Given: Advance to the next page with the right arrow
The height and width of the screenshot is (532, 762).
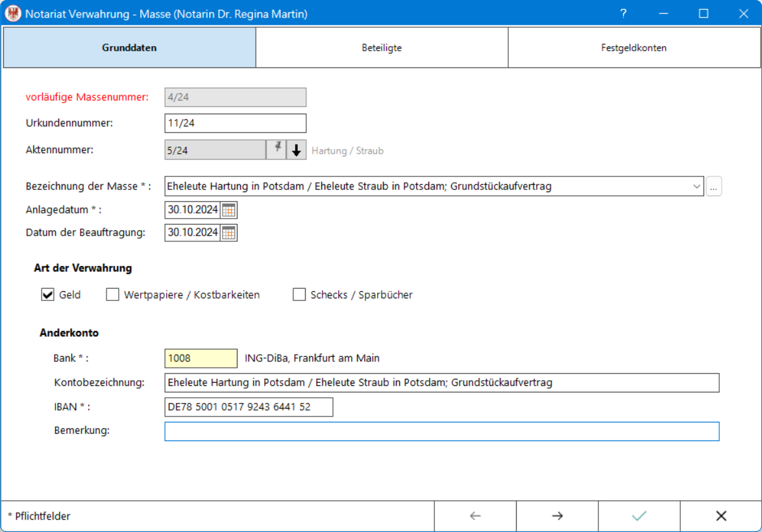Looking at the screenshot, I should [558, 516].
